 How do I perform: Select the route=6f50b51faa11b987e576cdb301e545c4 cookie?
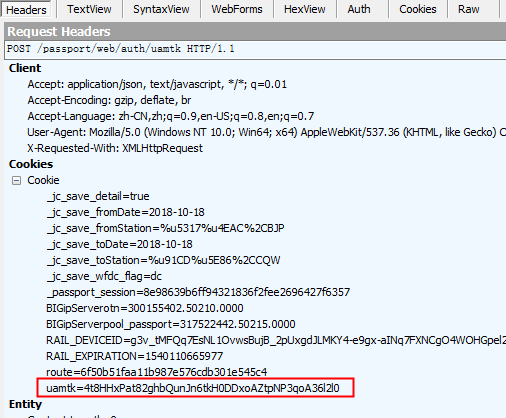click(157, 372)
